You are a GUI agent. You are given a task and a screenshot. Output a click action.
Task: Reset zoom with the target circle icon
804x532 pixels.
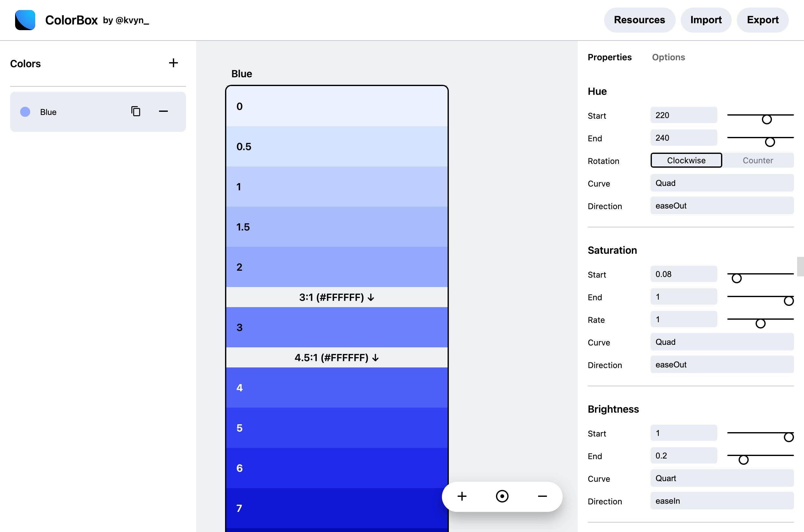pyautogui.click(x=502, y=497)
